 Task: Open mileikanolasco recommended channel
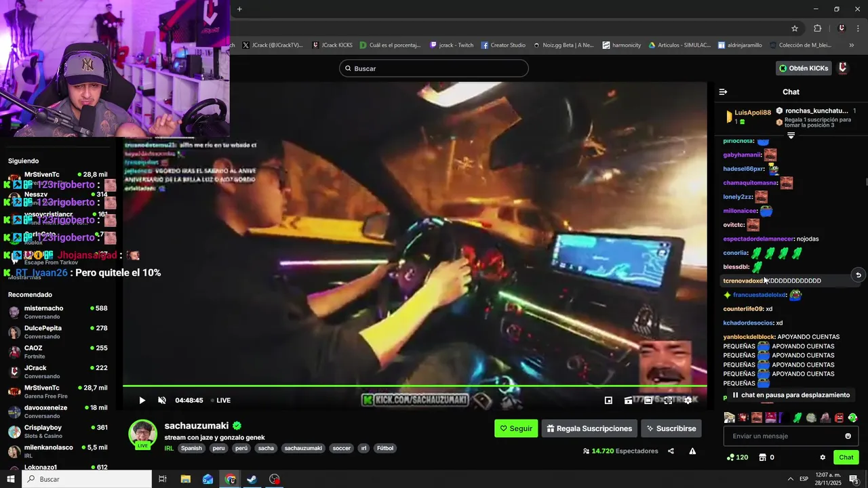coord(58,451)
